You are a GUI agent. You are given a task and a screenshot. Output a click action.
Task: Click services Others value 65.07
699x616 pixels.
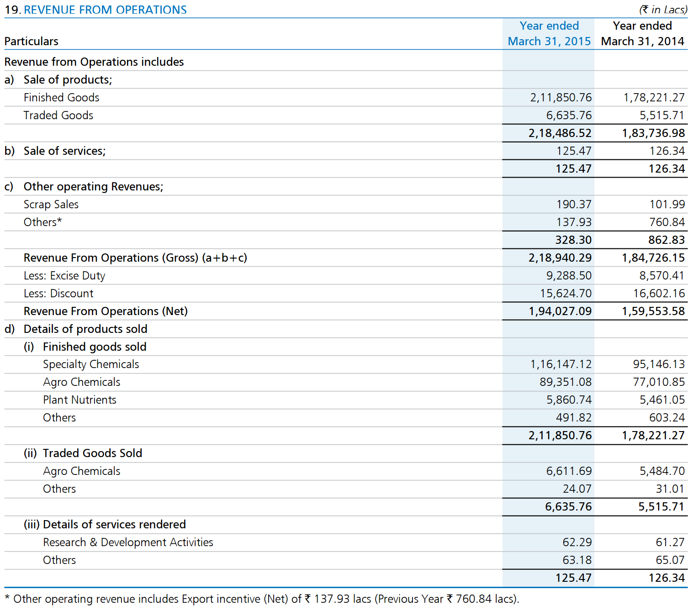click(x=671, y=560)
